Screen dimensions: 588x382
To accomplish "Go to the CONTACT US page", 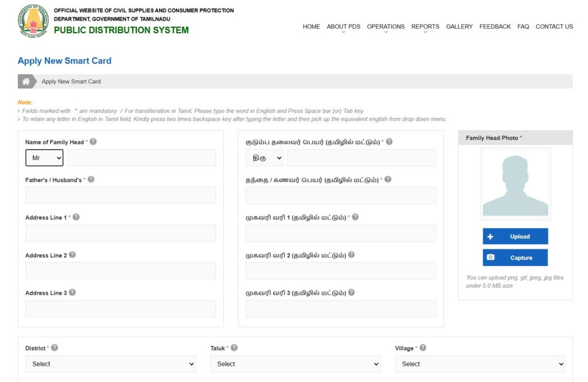I will [x=554, y=26].
